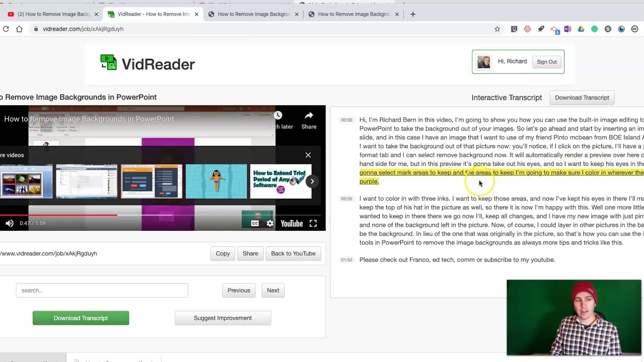644x362 pixels.
Task: Click the address bar URL
Action: [83, 29]
